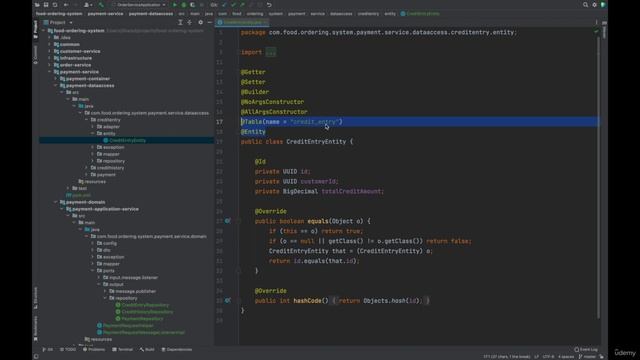Expand the adapter package under creditentry
Screen dimensions: 640x360
point(93,127)
